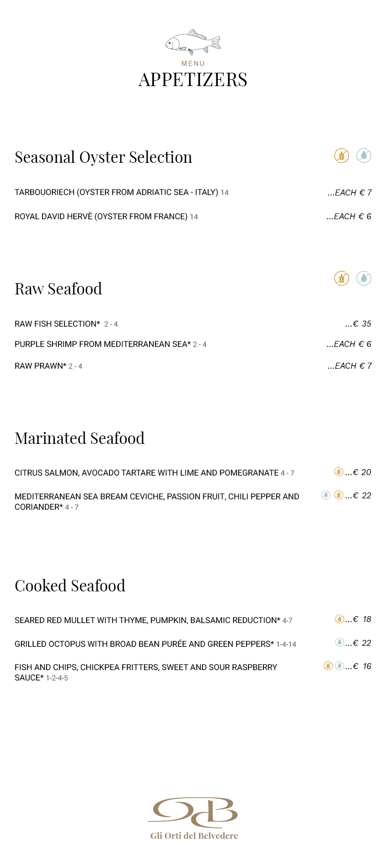Screen dimensions: 386x868
Task: Click the Raw Fish Selection menu item
Action: coord(57,324)
